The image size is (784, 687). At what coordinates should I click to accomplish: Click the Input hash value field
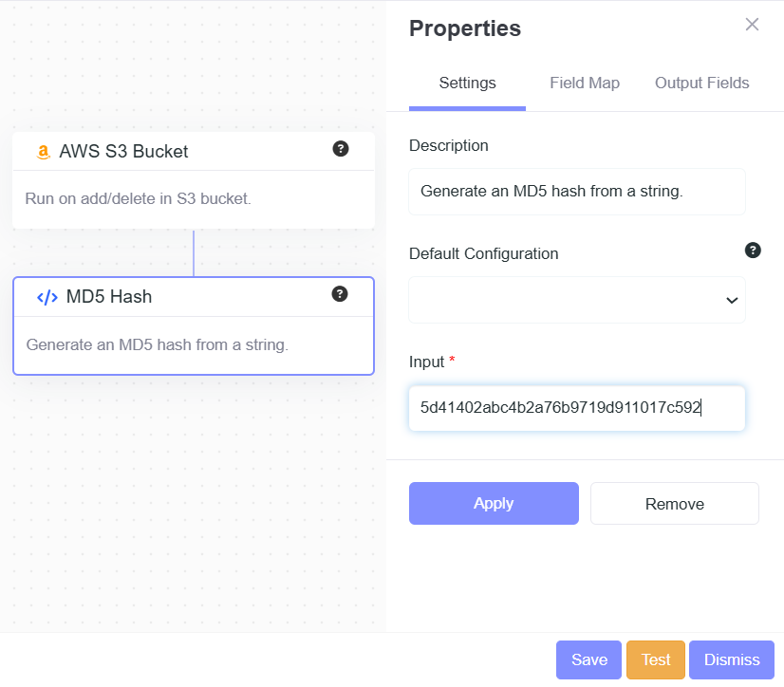point(577,408)
